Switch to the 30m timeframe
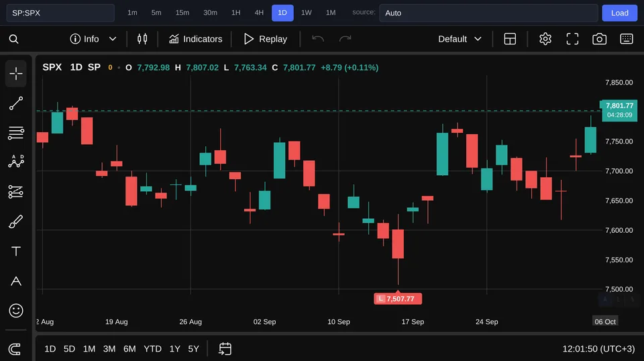This screenshot has height=361, width=644. (x=210, y=13)
